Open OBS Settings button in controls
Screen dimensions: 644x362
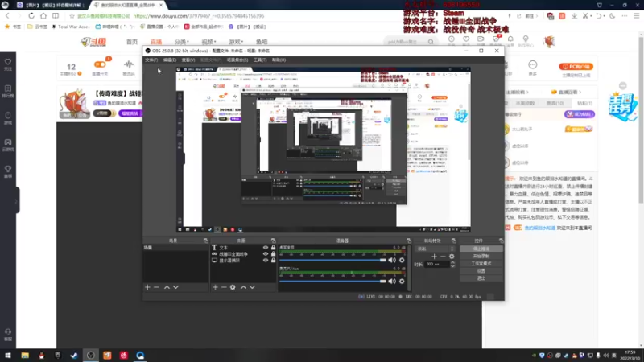pyautogui.click(x=481, y=271)
